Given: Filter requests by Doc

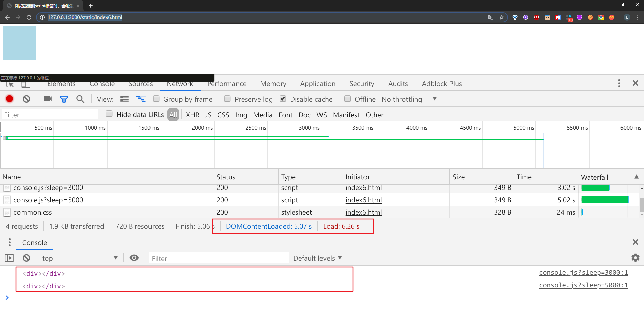Looking at the screenshot, I should click(304, 115).
